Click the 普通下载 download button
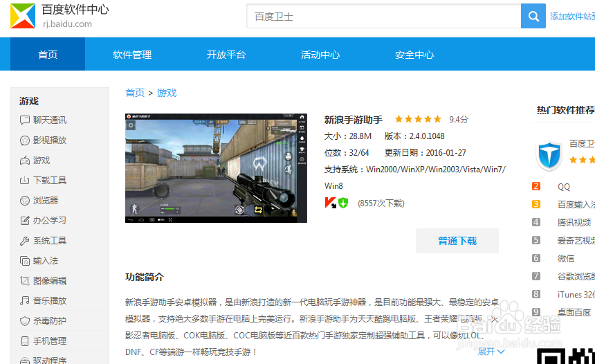Screen dimensions: 595x364 [457, 241]
